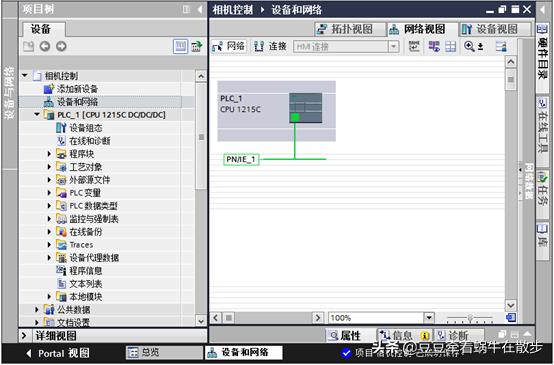The image size is (554, 365).
Task: Switch to the 设备视图 device view tab
Action: coord(495,29)
